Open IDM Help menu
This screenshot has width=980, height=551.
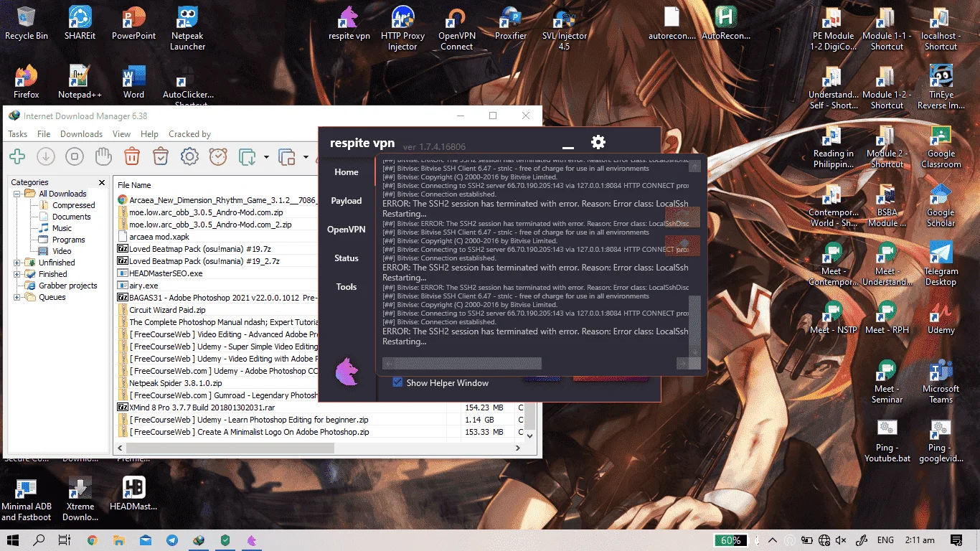point(149,134)
